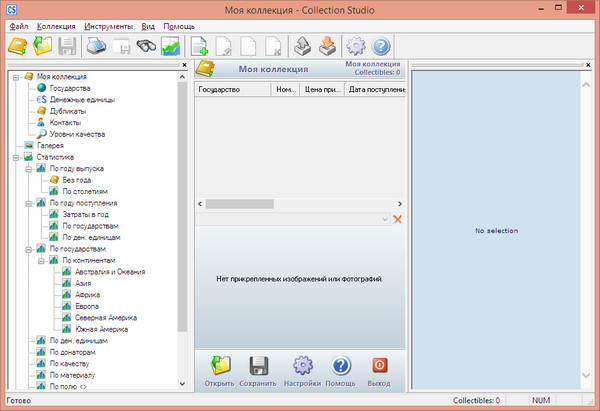Open the statistics chart toolbar icon
Image resolution: width=600 pixels, height=411 pixels.
coord(171,46)
